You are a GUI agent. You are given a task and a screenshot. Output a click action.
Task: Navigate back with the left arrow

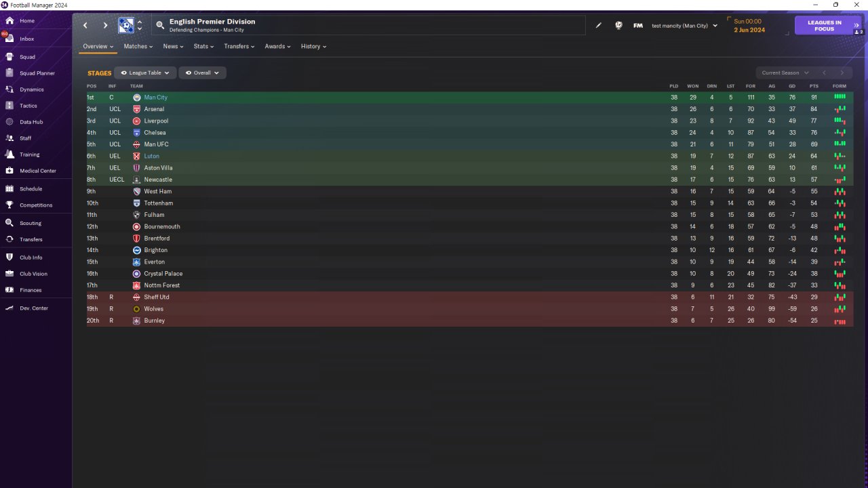pos(85,26)
